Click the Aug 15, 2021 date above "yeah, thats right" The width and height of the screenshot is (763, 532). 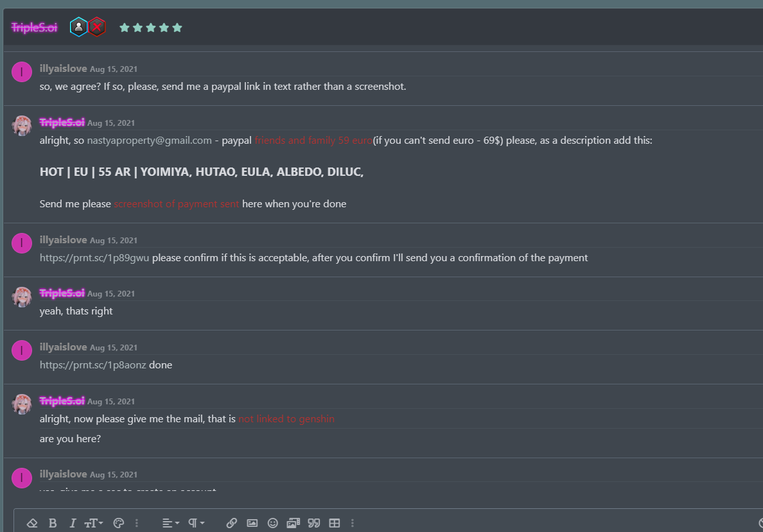(x=111, y=294)
